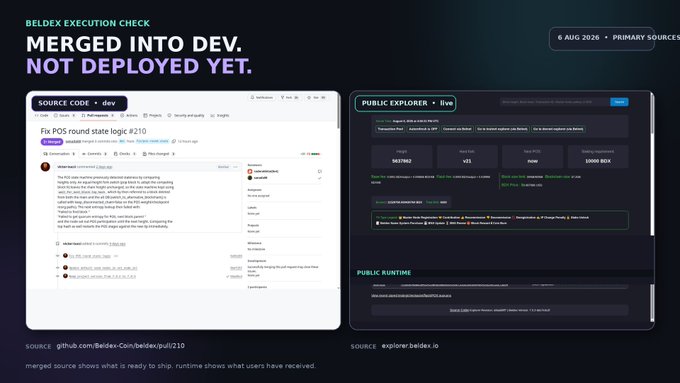Image resolution: width=680 pixels, height=383 pixels.
Task: Open the first commit link in timeline
Action: pos(90,256)
